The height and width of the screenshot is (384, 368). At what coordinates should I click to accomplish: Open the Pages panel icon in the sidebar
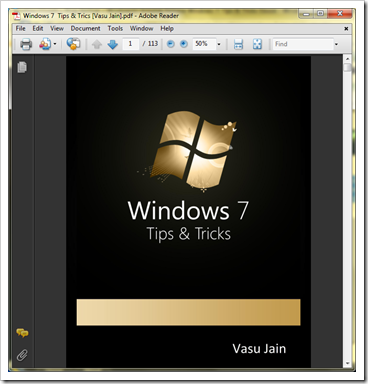pyautogui.click(x=22, y=67)
